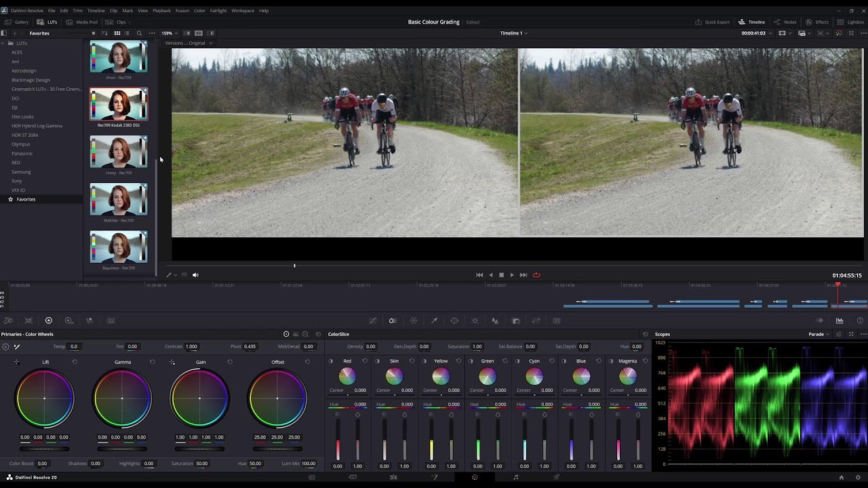Click the black point picker beside Lift
Image resolution: width=868 pixels, height=488 pixels.
(16, 362)
